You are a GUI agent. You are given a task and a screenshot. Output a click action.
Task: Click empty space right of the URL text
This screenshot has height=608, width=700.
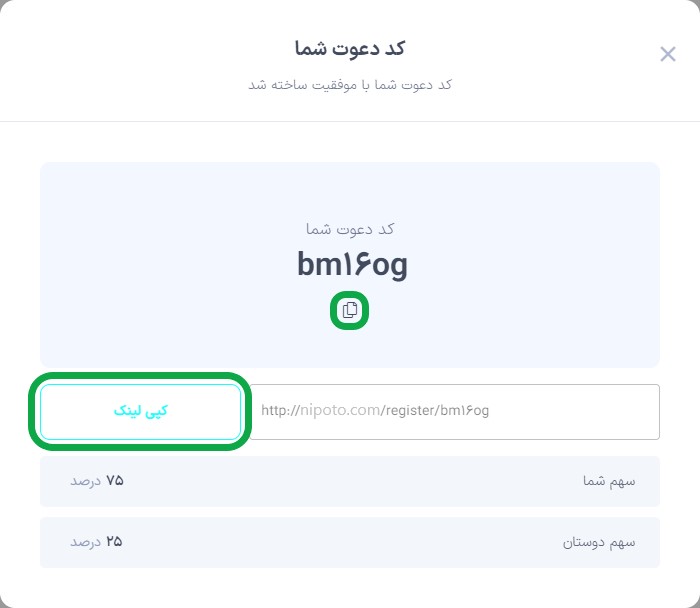coord(574,412)
